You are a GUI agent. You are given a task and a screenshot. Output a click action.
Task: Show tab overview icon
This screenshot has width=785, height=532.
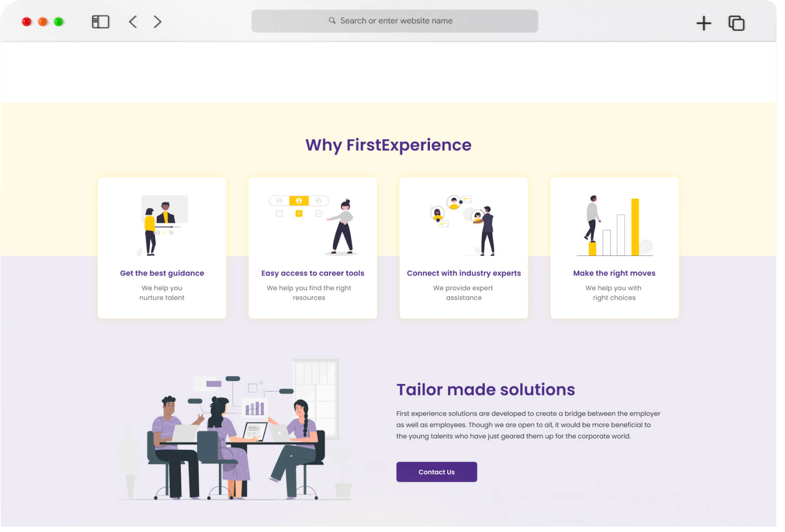click(x=736, y=23)
